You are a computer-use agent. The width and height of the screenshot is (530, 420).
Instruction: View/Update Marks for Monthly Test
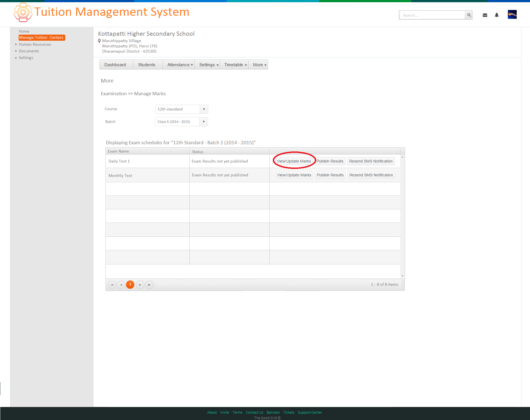[x=294, y=175]
